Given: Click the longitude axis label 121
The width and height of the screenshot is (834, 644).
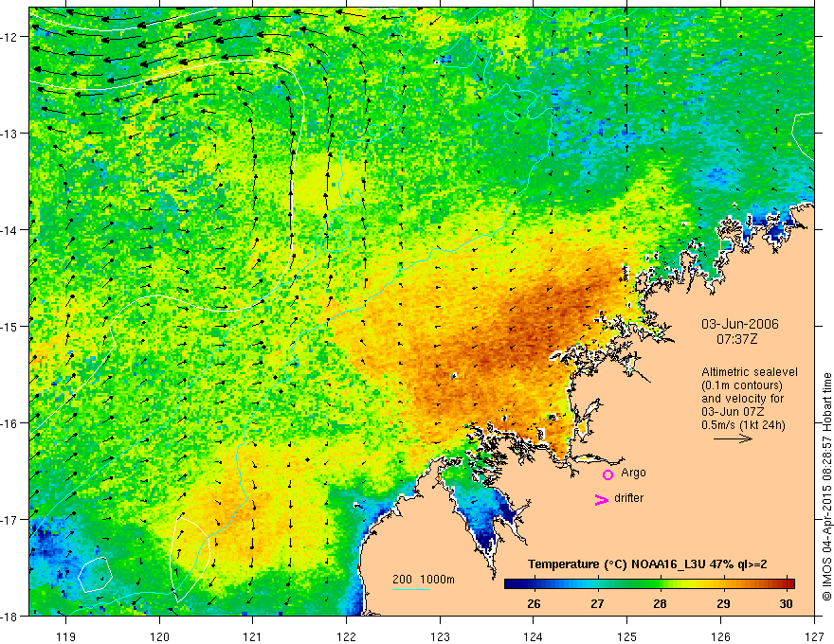Looking at the screenshot, I should pyautogui.click(x=253, y=636).
